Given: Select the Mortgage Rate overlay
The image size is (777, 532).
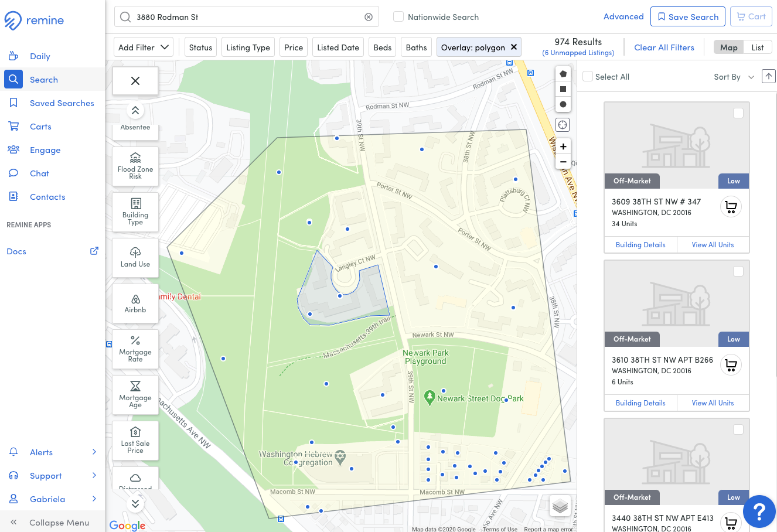Looking at the screenshot, I should click(135, 349).
